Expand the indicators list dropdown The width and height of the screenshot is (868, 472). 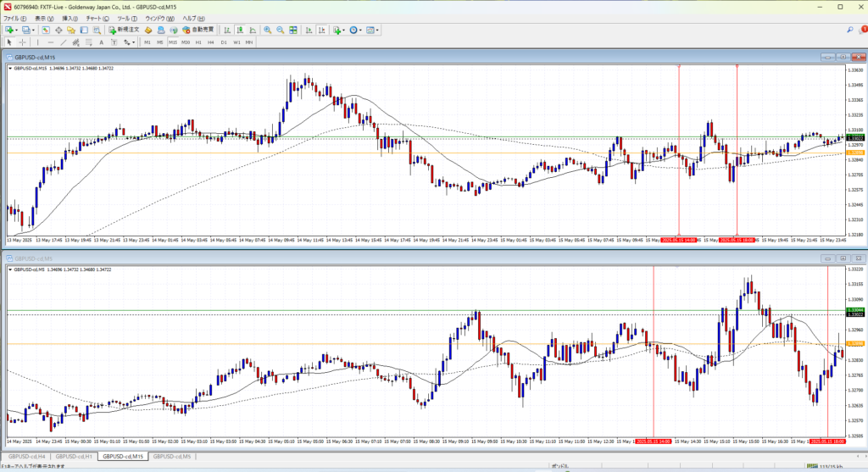(x=343, y=30)
